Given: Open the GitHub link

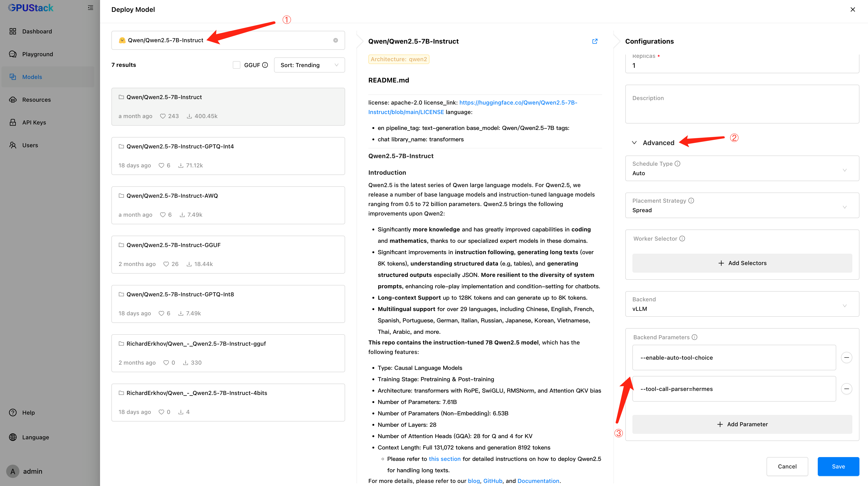Looking at the screenshot, I should click(x=493, y=481).
